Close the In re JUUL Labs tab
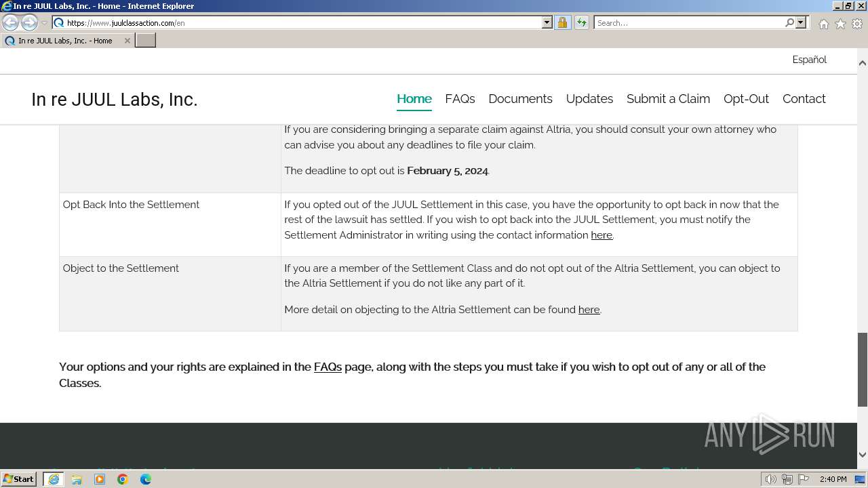The image size is (868, 488). pyautogui.click(x=127, y=41)
